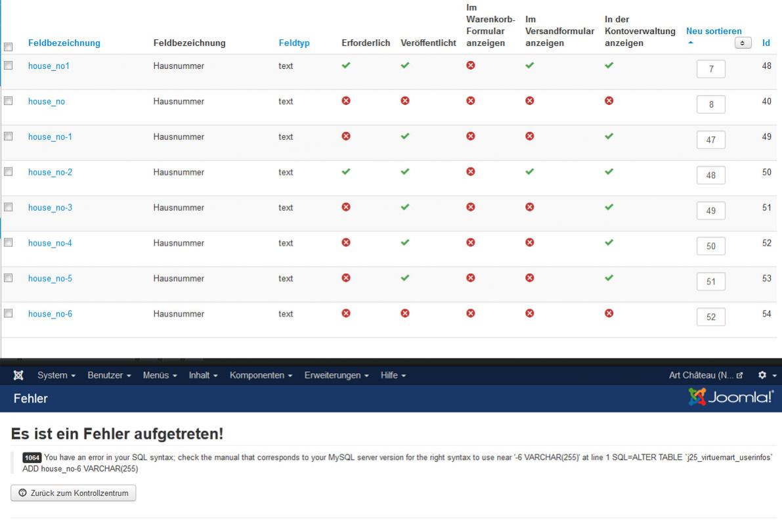Open the Hilfe menu
Screen dimensions: 782x532
(393, 376)
